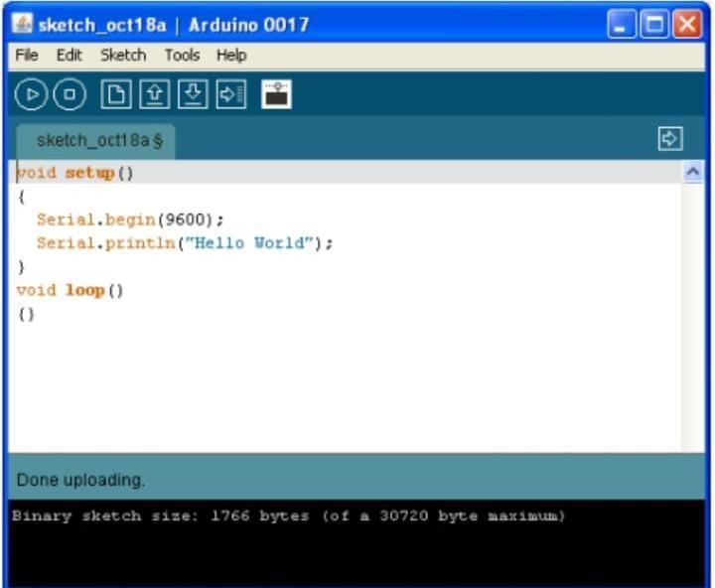Click the Serial.println("Hello World"); line
Viewport: 715px width, 588px height.
[185, 243]
